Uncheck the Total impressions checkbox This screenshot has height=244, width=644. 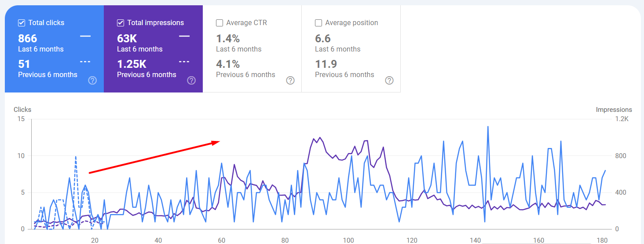pyautogui.click(x=121, y=23)
